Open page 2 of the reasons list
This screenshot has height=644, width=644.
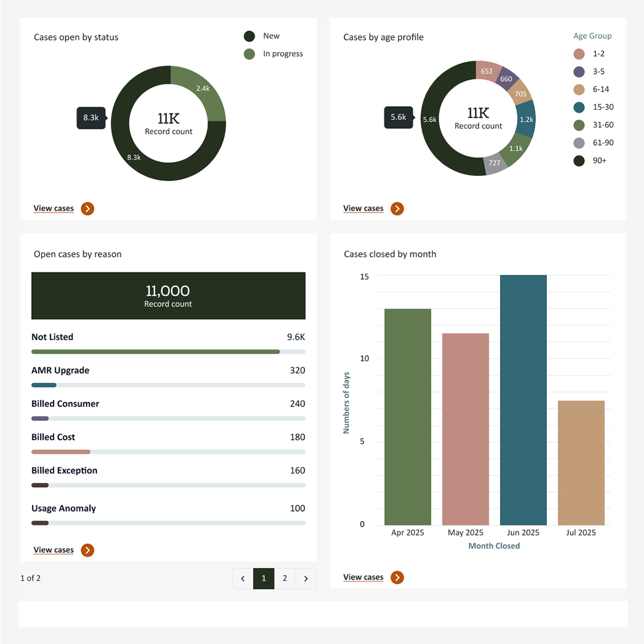pos(285,578)
